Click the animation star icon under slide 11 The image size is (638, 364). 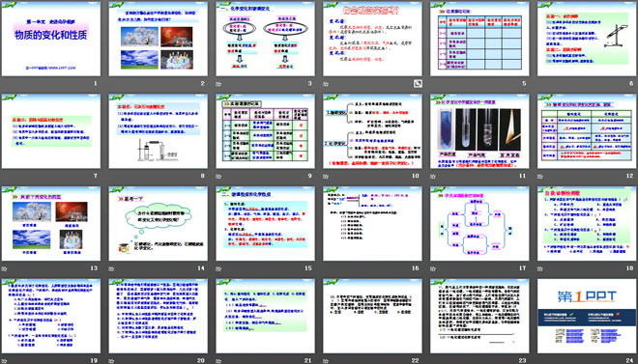coord(433,177)
